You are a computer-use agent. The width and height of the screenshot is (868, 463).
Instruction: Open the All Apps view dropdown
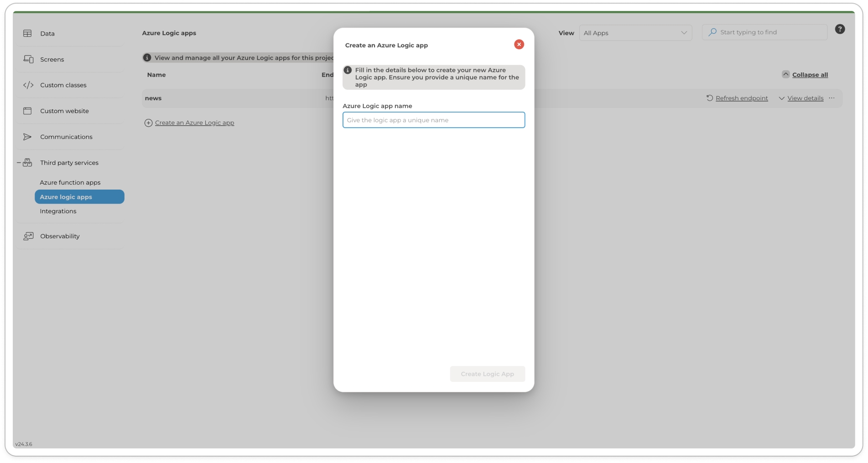point(635,33)
